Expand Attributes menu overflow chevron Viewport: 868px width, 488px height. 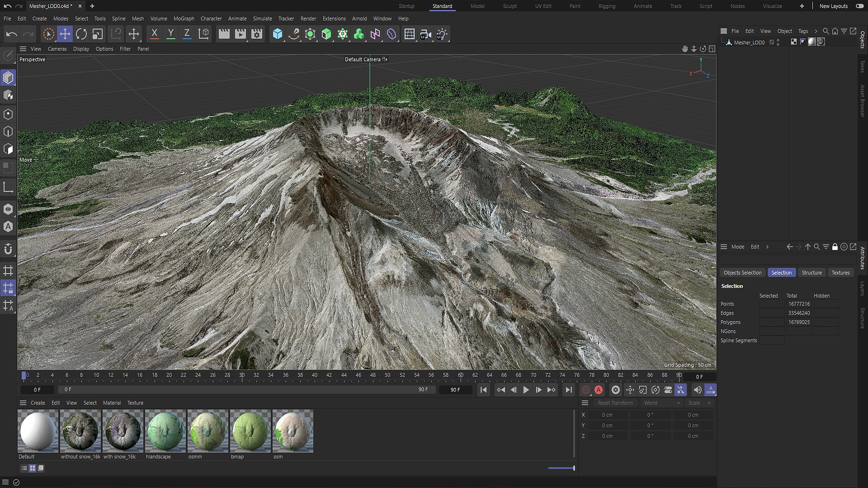(767, 247)
